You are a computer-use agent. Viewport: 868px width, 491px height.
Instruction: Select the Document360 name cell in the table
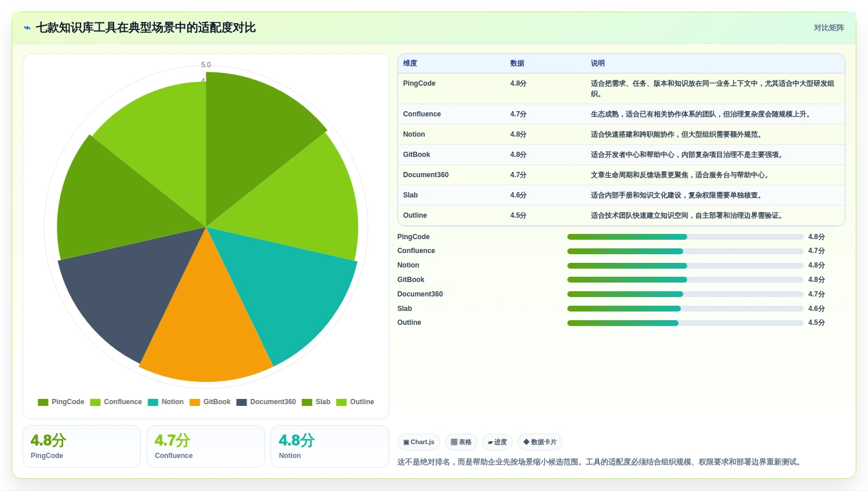(x=426, y=175)
